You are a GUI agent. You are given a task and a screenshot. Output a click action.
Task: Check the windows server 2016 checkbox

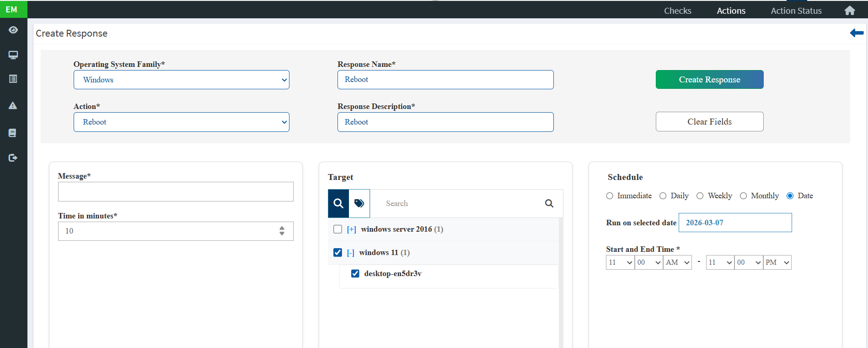(338, 229)
